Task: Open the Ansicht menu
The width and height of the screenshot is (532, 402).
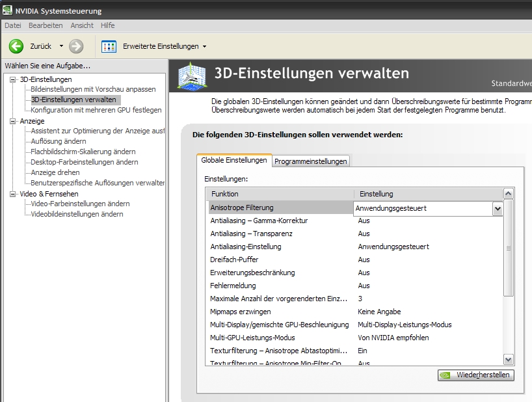Action: [82, 25]
